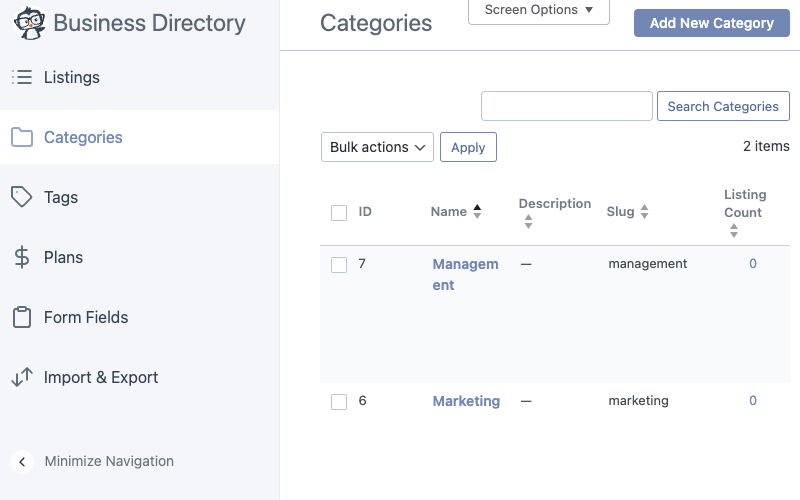Open Listings via its list icon

click(x=22, y=77)
